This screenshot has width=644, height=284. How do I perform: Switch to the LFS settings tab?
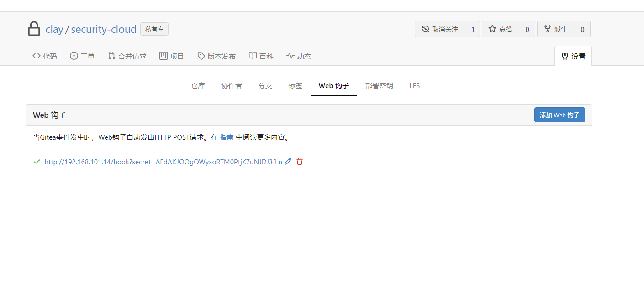pos(414,85)
